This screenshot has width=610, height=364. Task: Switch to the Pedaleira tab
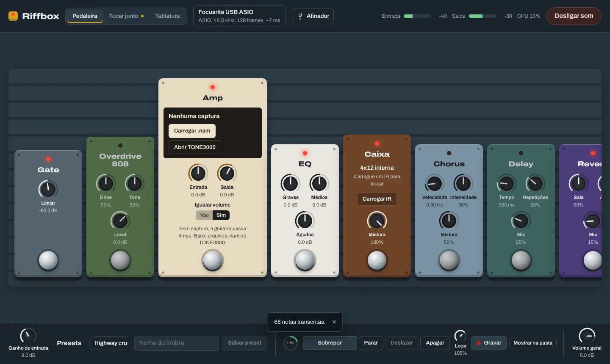click(85, 16)
